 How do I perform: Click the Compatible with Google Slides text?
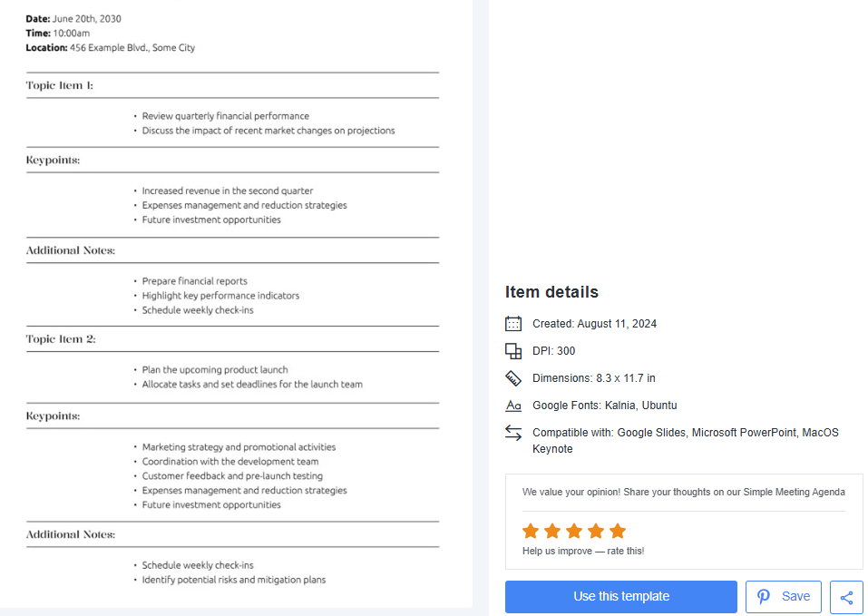(686, 441)
